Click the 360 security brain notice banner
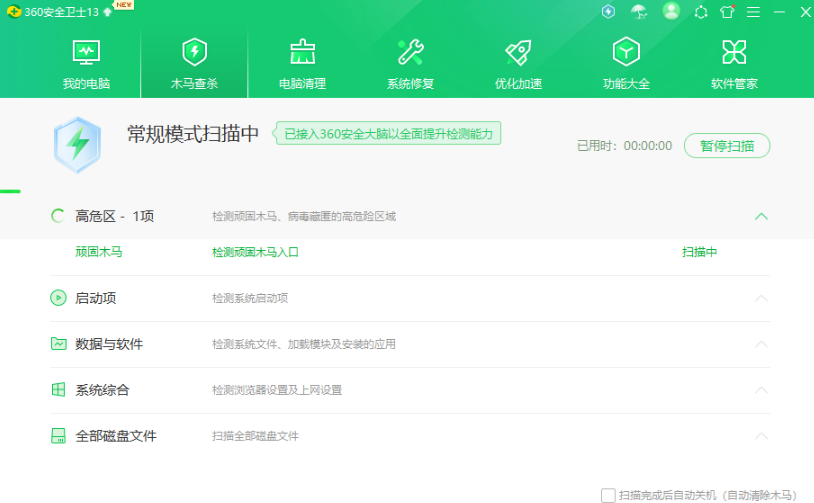 (388, 134)
